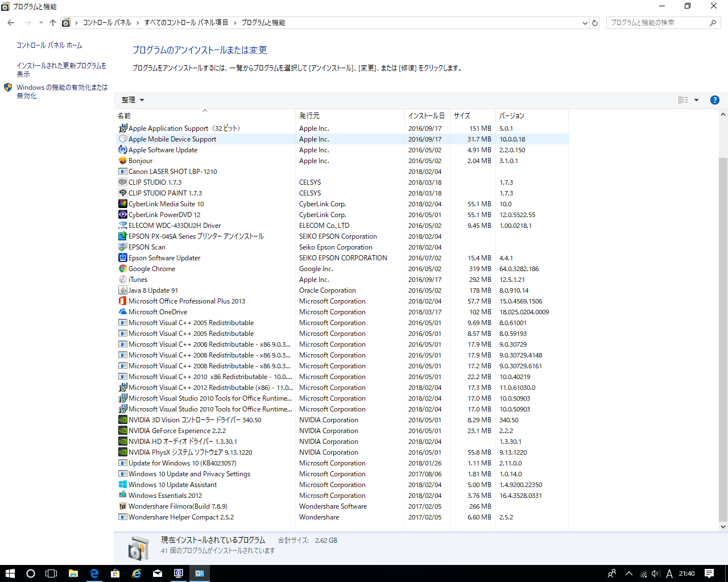Click the EPSON Scan program icon
728x582 pixels.
pyautogui.click(x=123, y=247)
